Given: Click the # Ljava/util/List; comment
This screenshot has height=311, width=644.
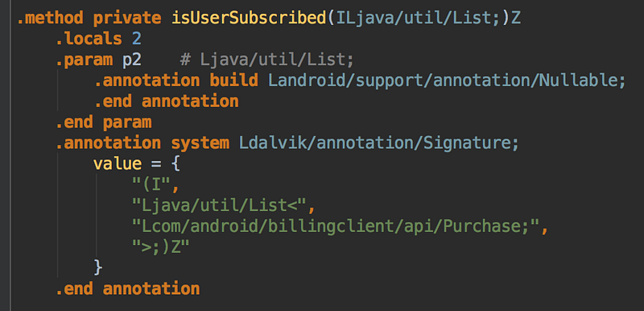Looking at the screenshot, I should point(267,60).
